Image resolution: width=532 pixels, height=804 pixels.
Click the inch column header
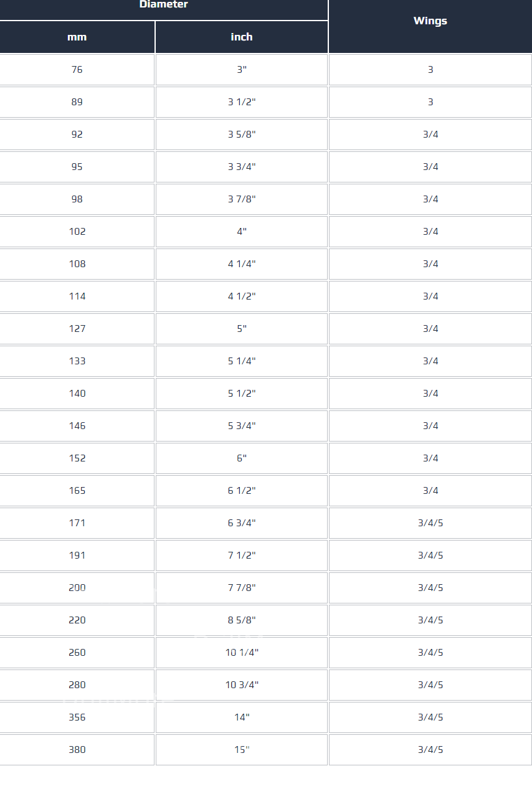pyautogui.click(x=242, y=37)
